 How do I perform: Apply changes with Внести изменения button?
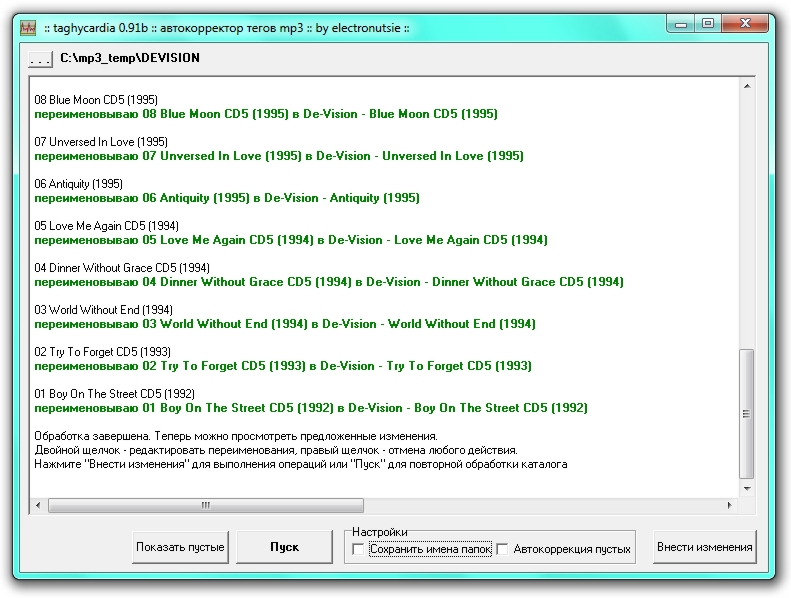pyautogui.click(x=704, y=547)
